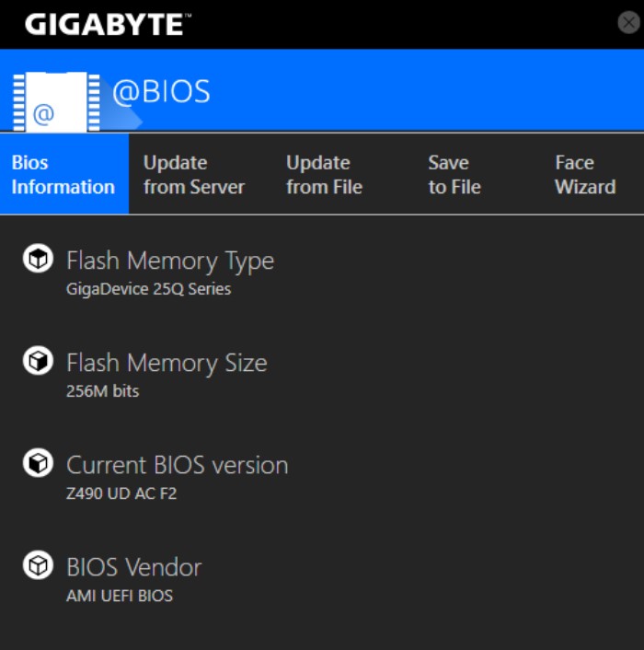
Task: Click the cube icon beside Flash Memory Size
Action: [x=38, y=361]
